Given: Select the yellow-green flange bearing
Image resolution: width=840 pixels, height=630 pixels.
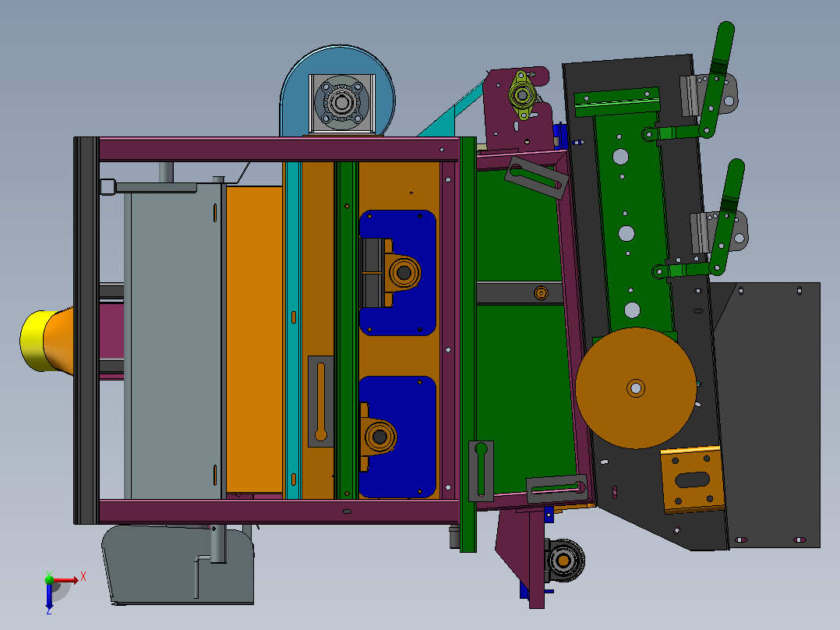Looking at the screenshot, I should (x=522, y=95).
